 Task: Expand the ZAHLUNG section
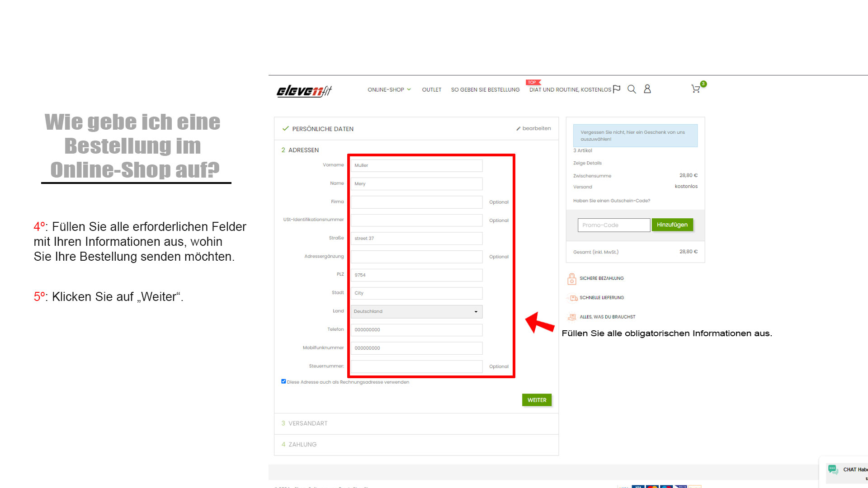coord(302,445)
